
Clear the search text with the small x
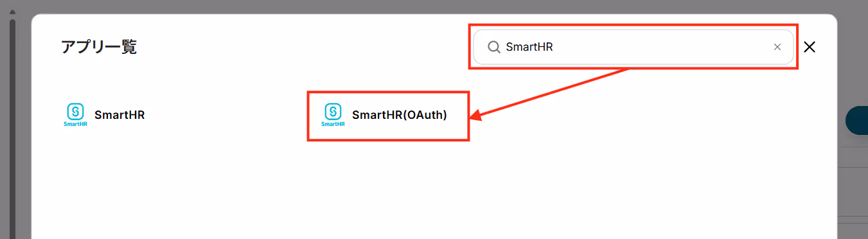(777, 47)
